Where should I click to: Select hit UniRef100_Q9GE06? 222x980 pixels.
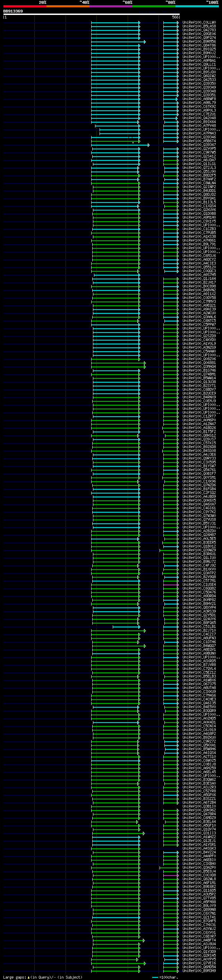199,34
